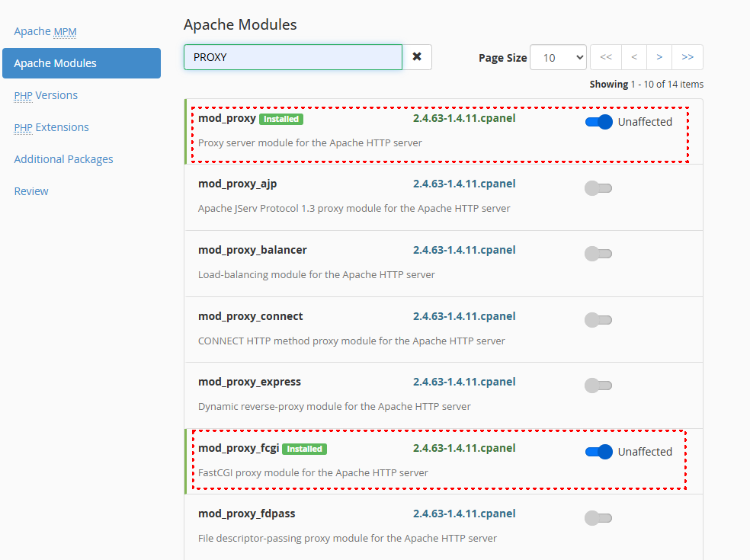750x560 pixels.
Task: Click the version number of mod_proxy
Action: tap(464, 118)
